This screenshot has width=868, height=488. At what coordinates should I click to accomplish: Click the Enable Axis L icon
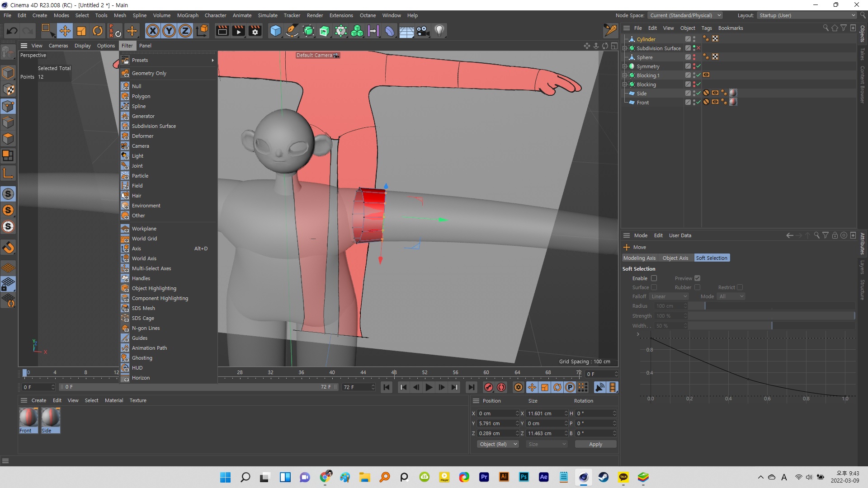pyautogui.click(x=8, y=173)
